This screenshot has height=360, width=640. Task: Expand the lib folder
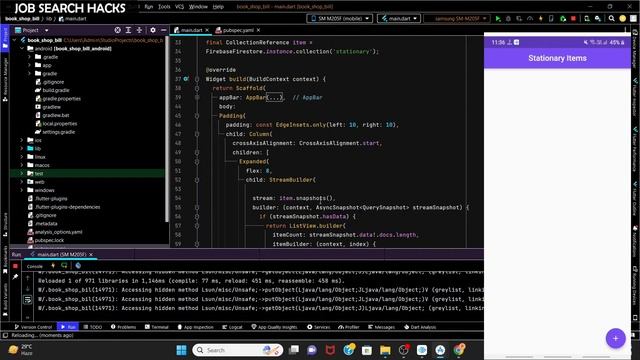(x=22, y=149)
